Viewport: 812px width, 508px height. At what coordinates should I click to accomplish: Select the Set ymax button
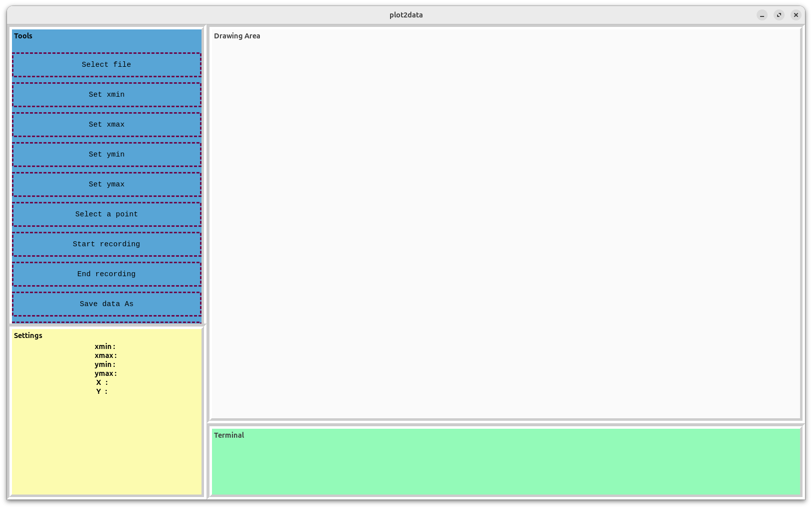click(x=107, y=184)
